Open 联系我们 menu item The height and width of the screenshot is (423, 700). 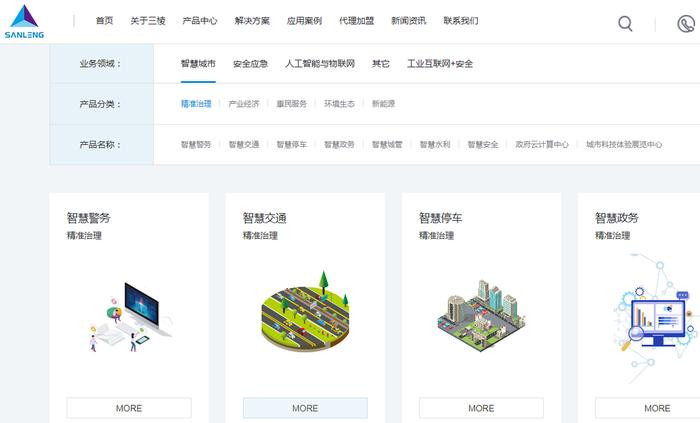(461, 21)
